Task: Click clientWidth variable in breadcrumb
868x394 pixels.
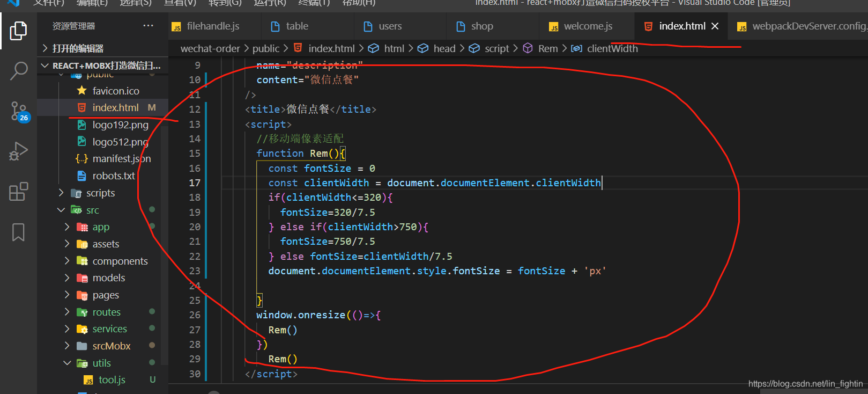Action: pos(612,48)
